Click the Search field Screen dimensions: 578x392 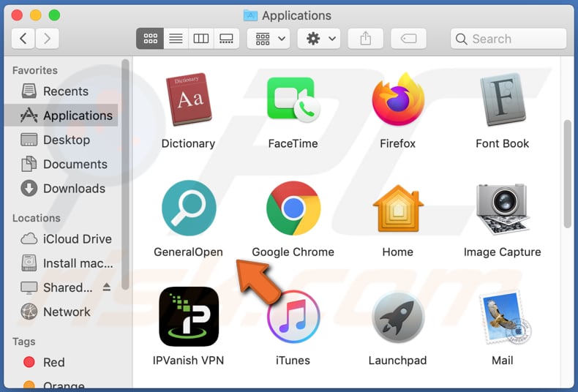(508, 38)
